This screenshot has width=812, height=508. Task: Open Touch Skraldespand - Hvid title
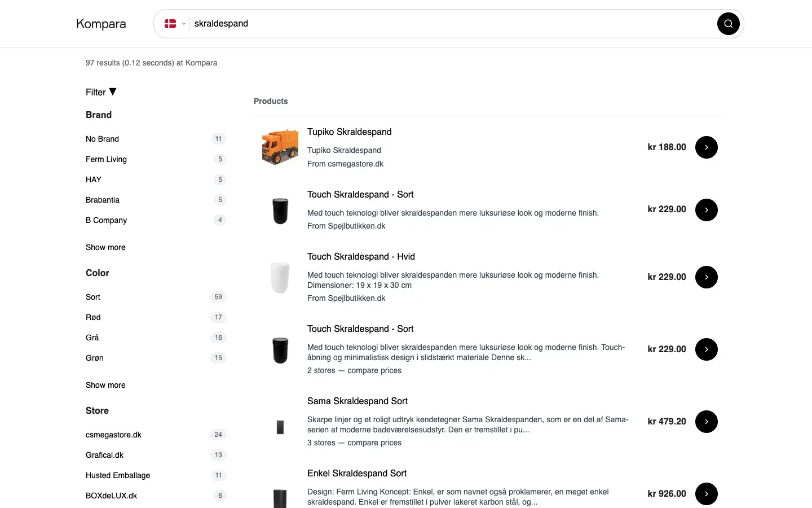click(361, 256)
